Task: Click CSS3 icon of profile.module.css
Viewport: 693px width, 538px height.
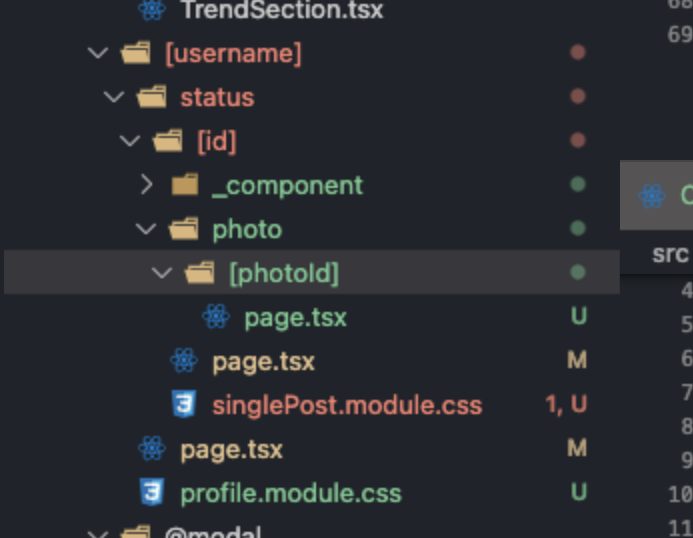Action: click(152, 492)
